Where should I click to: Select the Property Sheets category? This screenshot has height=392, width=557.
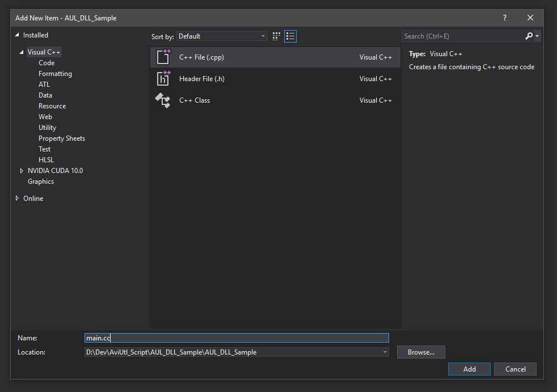point(61,138)
